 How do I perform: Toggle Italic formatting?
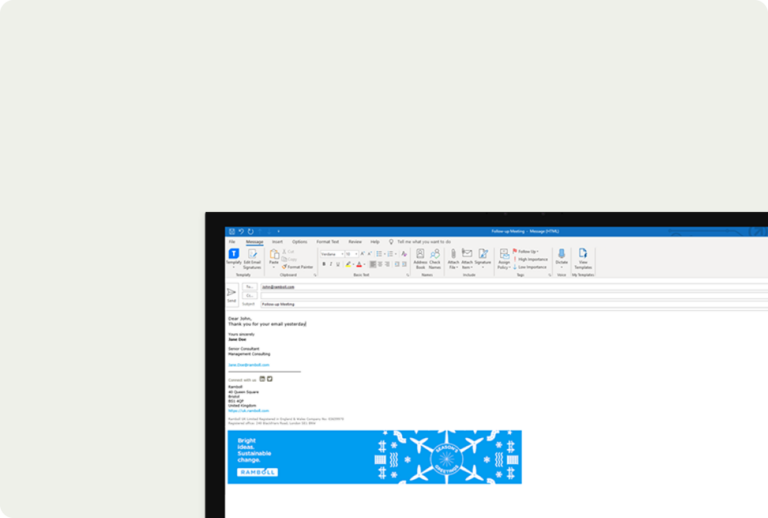click(x=331, y=264)
